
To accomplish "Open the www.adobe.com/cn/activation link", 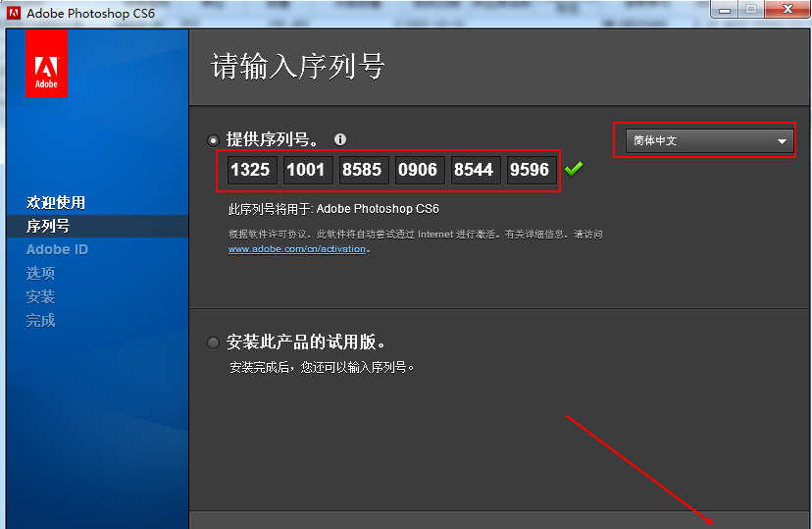I will (297, 249).
